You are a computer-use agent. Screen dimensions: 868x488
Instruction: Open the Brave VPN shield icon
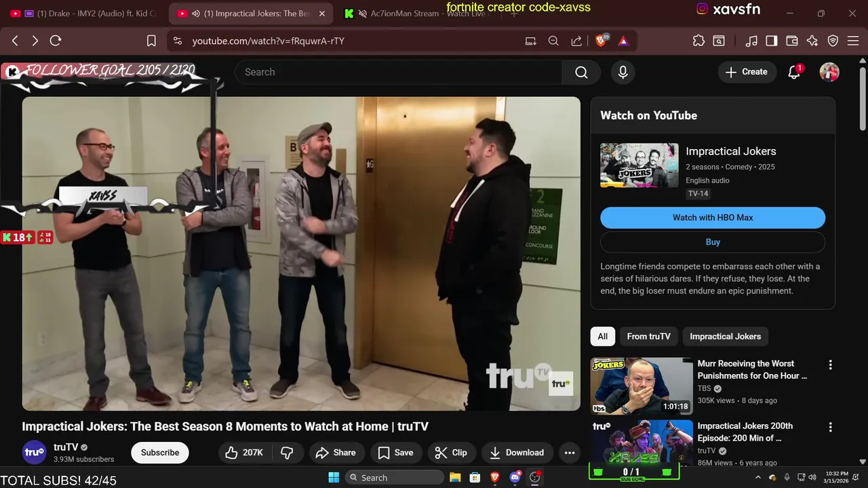coord(833,41)
